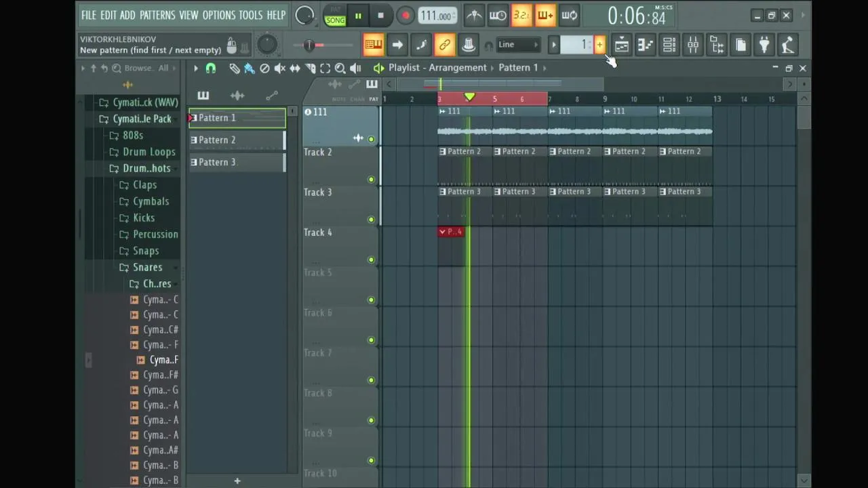The width and height of the screenshot is (868, 488).
Task: Open the TOOLS menu
Action: click(250, 15)
